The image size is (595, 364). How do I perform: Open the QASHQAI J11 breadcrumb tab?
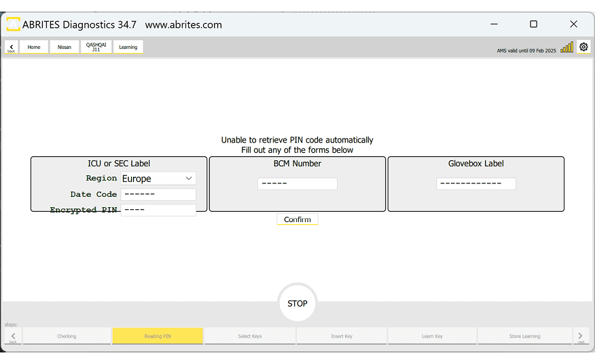[96, 47]
